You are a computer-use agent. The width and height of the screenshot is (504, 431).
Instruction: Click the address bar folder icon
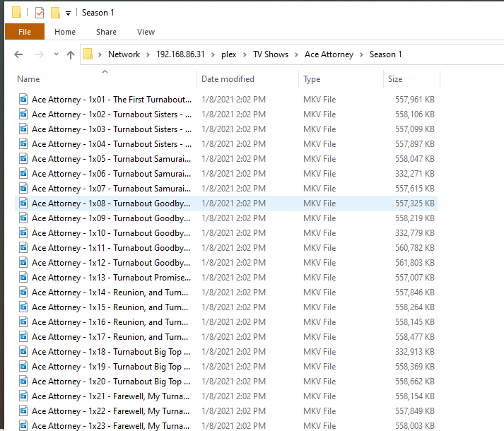pyautogui.click(x=88, y=54)
